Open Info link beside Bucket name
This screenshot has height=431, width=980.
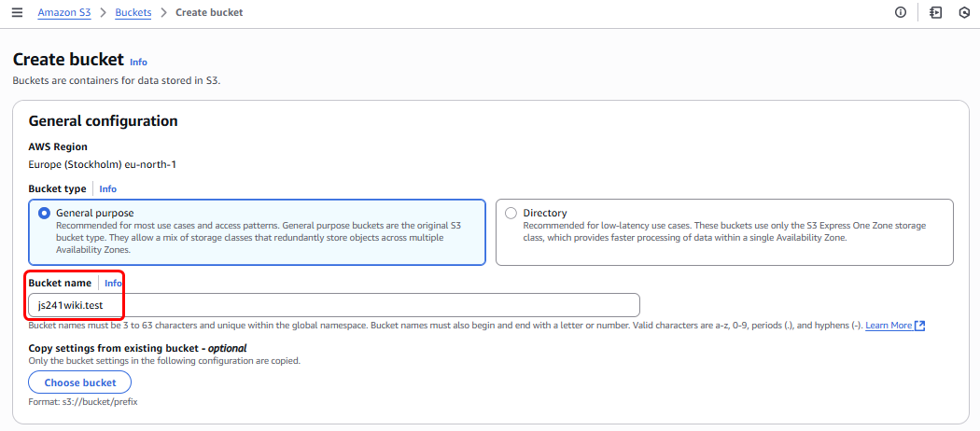tap(113, 283)
